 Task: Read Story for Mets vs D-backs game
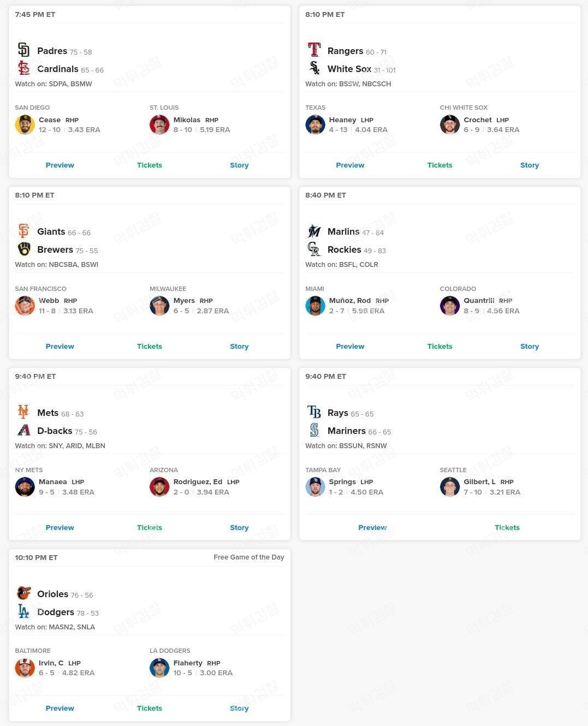tap(239, 527)
